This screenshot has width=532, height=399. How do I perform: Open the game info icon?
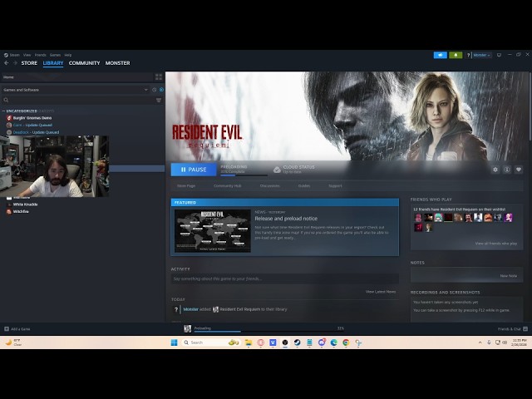click(x=507, y=170)
